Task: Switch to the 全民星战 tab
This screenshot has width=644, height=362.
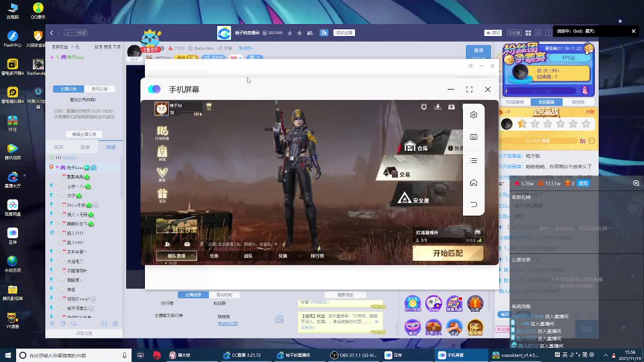Action: pyautogui.click(x=546, y=102)
